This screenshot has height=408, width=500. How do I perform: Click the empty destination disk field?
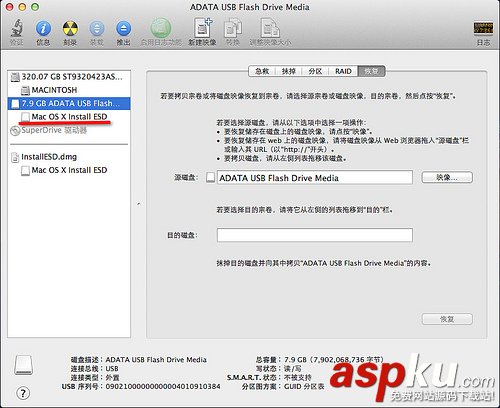point(315,235)
